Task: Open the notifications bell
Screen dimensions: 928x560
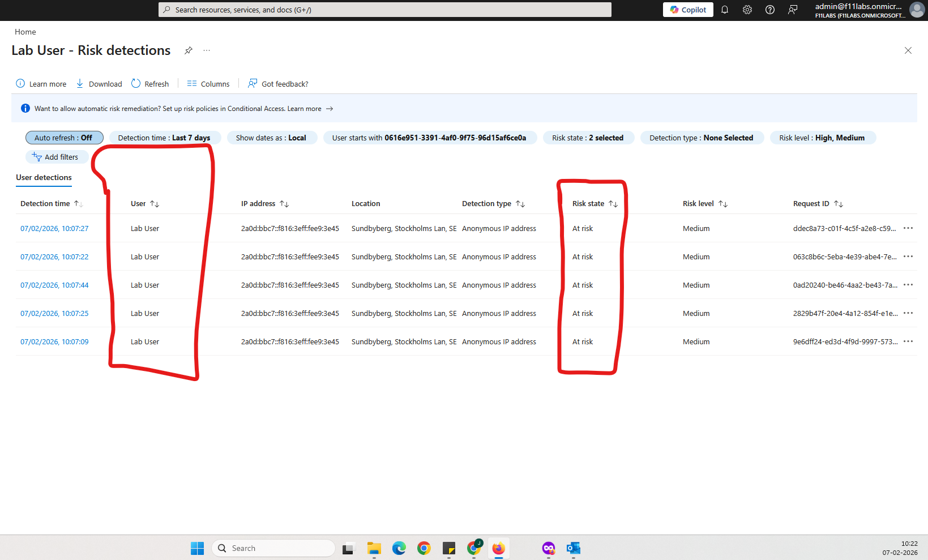Action: 725,10
